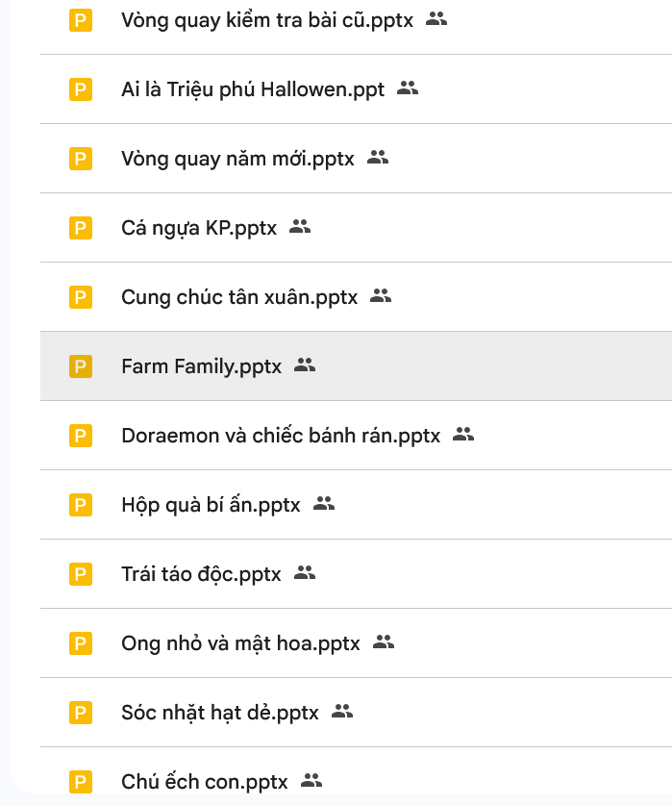Select Sóc nhặt hạt dẻ.pptx file name
The width and height of the screenshot is (672, 805).
pyautogui.click(x=219, y=713)
